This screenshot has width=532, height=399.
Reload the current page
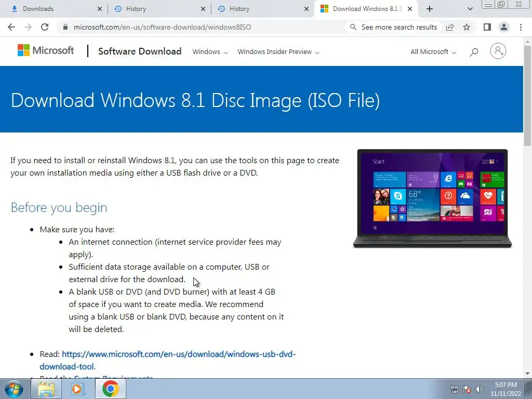[x=45, y=27]
